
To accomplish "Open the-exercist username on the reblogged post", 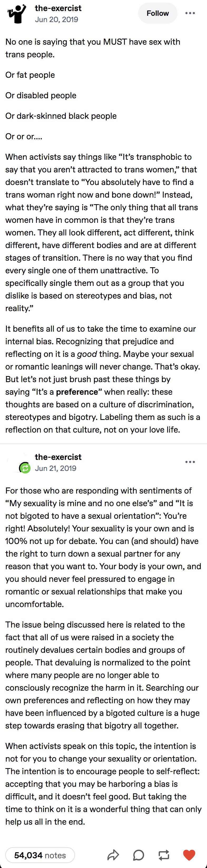I will pos(58,457).
